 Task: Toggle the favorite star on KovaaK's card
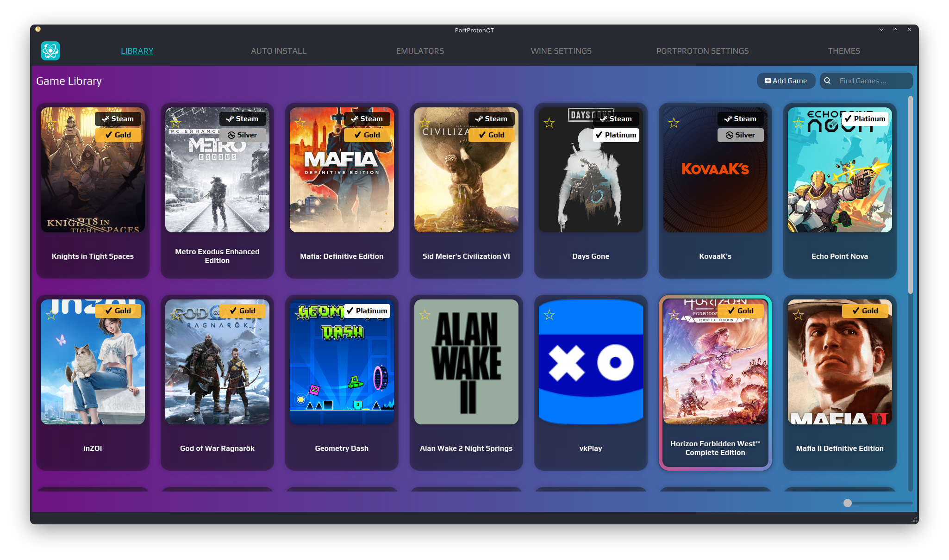point(674,123)
